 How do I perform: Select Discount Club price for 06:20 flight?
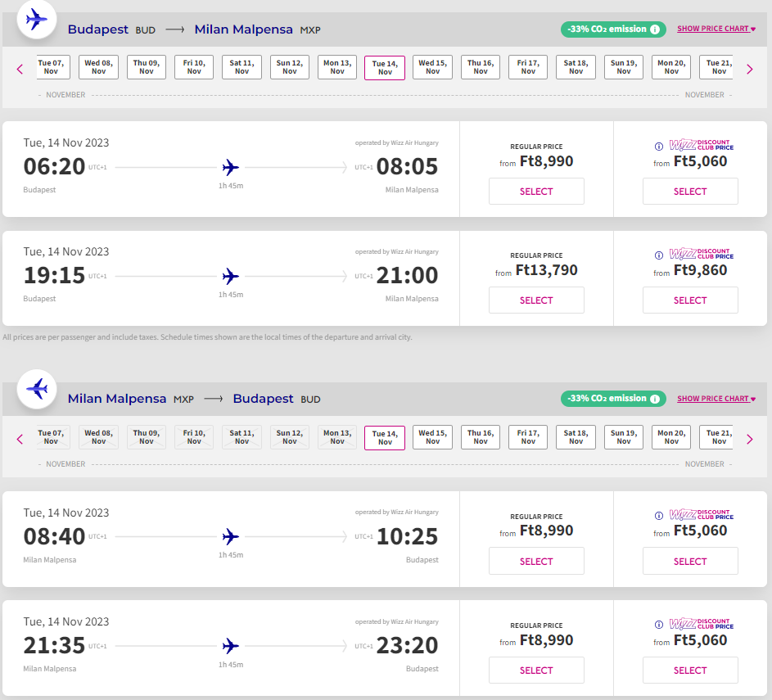[x=690, y=192]
